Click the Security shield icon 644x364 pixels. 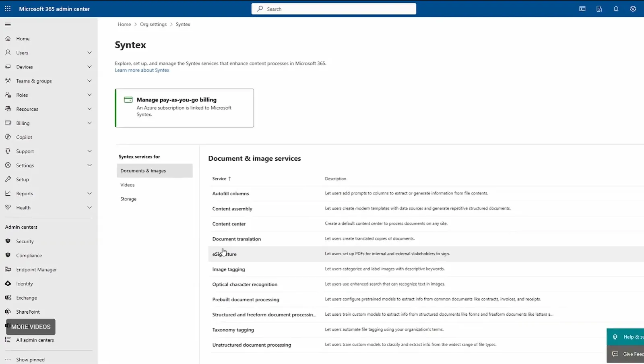pos(8,241)
